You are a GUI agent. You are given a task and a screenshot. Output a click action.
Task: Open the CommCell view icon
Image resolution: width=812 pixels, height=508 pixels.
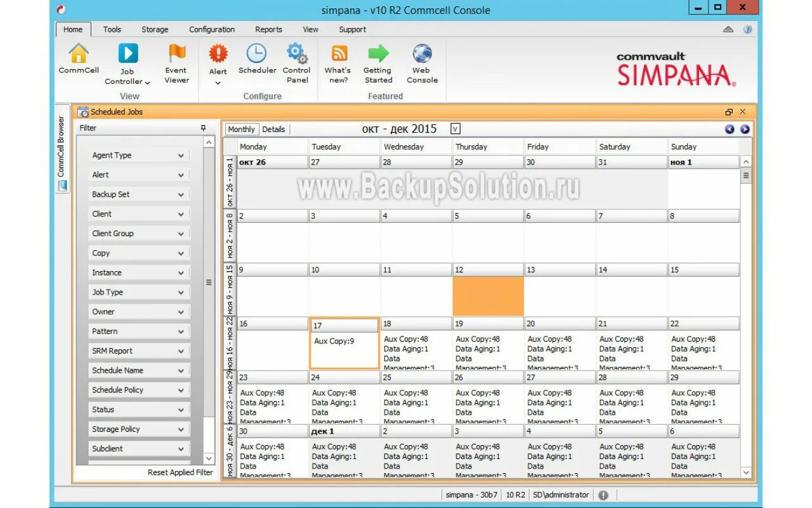point(79,53)
